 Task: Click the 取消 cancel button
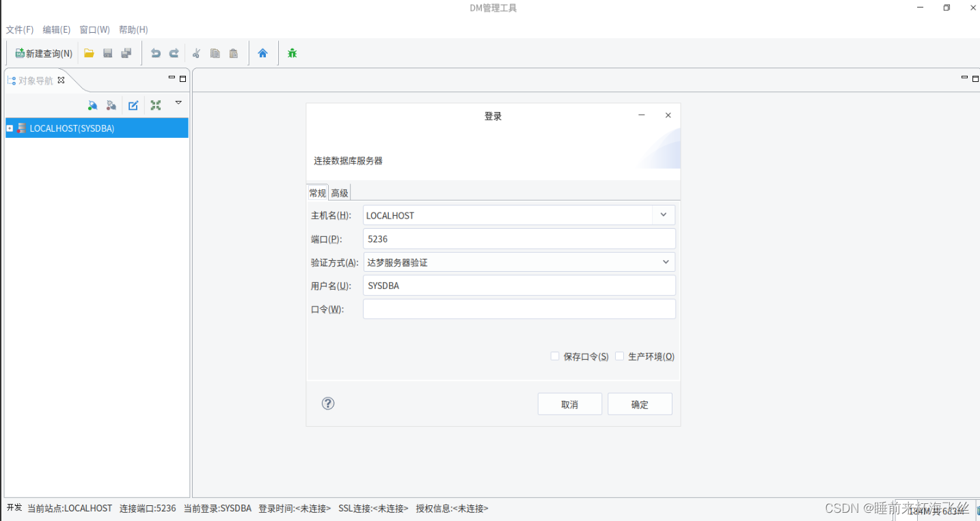pyautogui.click(x=570, y=404)
